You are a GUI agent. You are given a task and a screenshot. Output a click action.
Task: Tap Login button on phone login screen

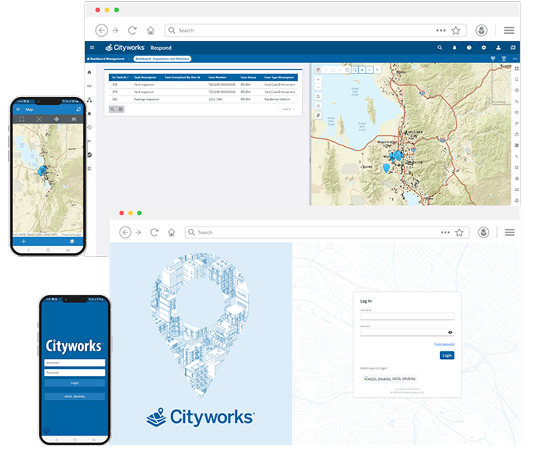(75, 383)
